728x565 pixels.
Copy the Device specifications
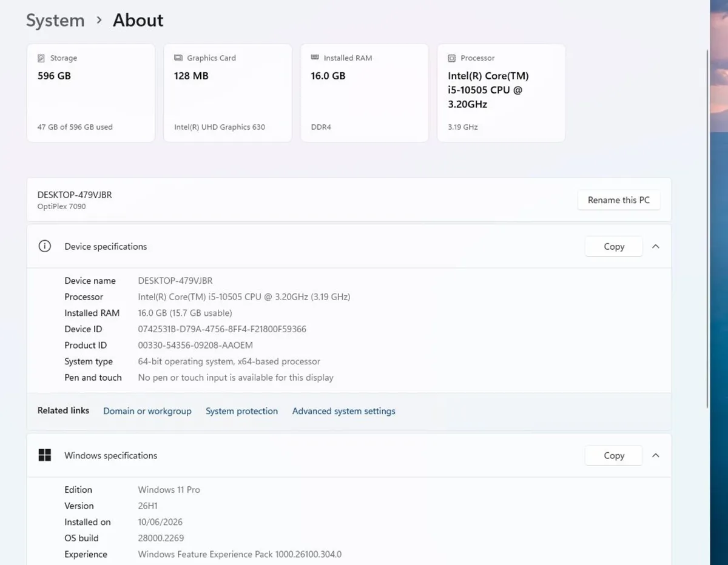tap(613, 247)
